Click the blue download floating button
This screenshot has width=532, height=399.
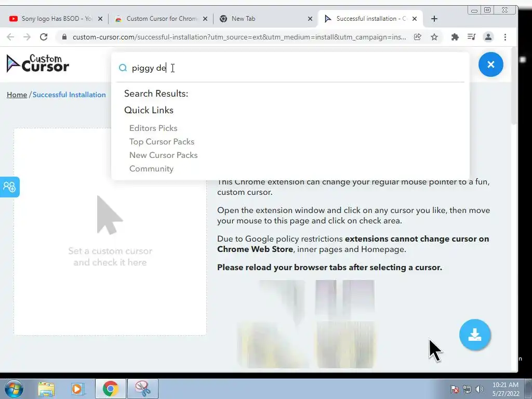coord(475,335)
